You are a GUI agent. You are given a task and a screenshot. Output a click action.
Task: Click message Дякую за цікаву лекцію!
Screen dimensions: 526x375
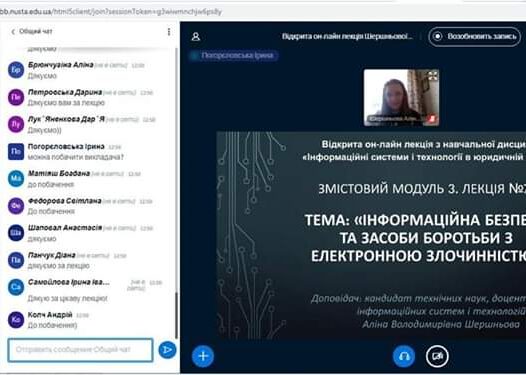tap(67, 298)
